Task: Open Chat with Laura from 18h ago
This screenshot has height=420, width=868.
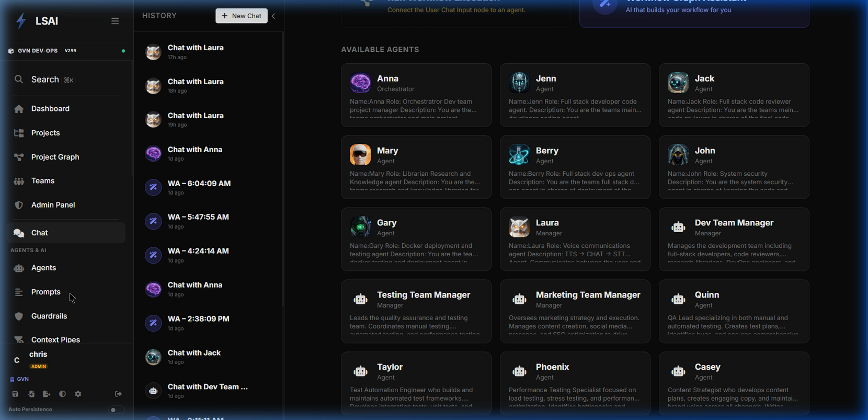Action: [x=208, y=86]
